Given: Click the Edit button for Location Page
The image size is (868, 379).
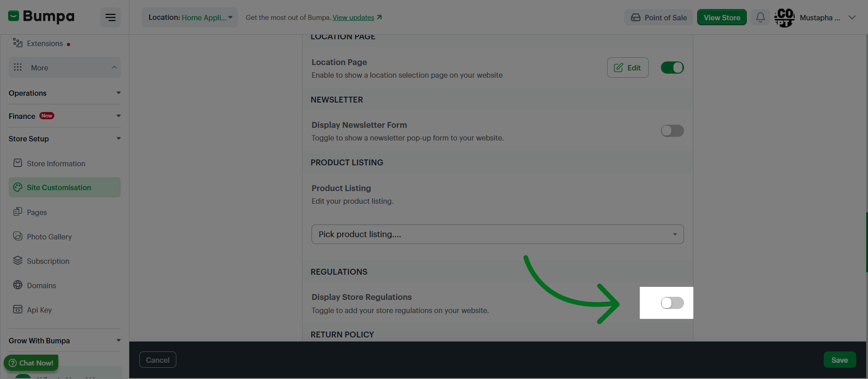Looking at the screenshot, I should (627, 68).
